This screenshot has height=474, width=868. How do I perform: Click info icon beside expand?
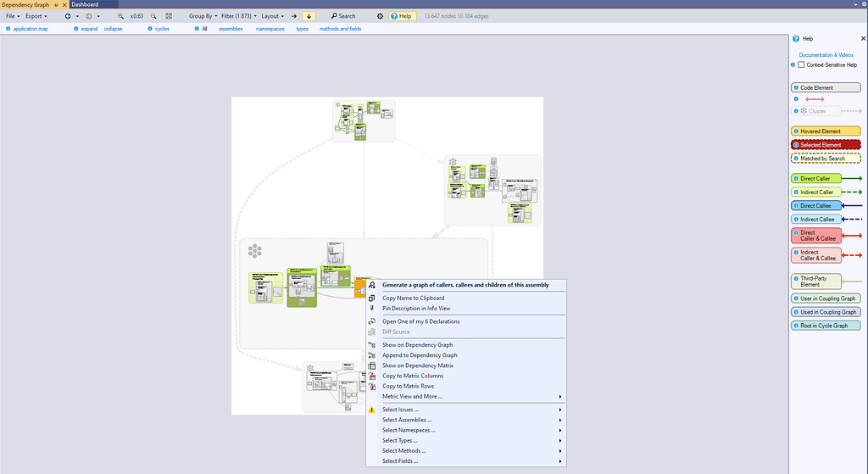click(75, 29)
